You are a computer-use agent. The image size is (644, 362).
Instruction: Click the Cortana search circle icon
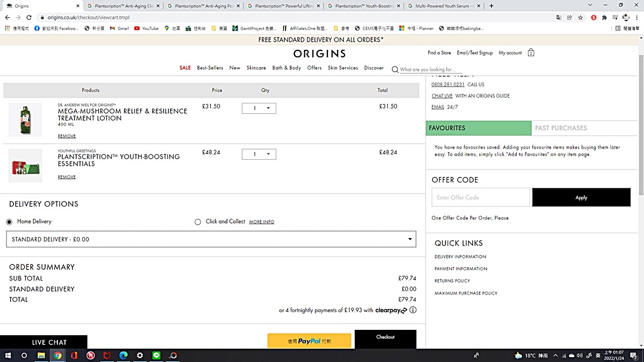(x=24, y=355)
